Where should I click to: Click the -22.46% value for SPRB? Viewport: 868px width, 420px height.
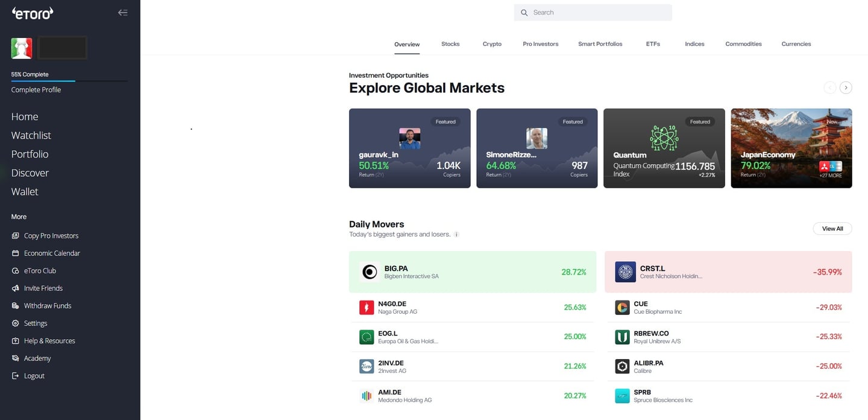[829, 396]
